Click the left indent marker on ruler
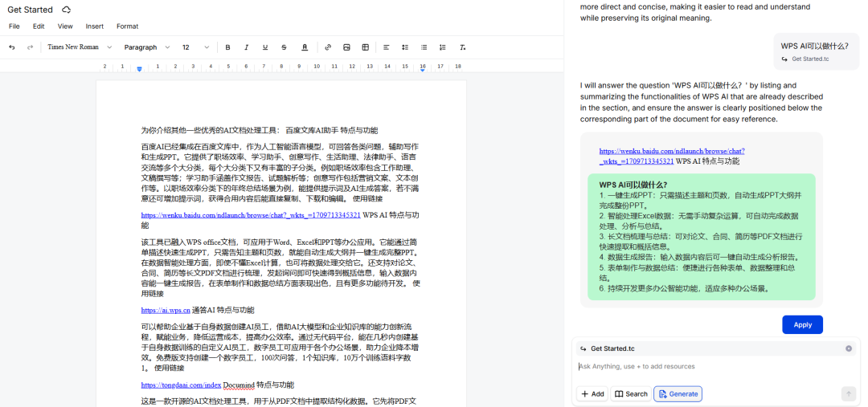The image size is (868, 407). pyautogui.click(x=139, y=68)
